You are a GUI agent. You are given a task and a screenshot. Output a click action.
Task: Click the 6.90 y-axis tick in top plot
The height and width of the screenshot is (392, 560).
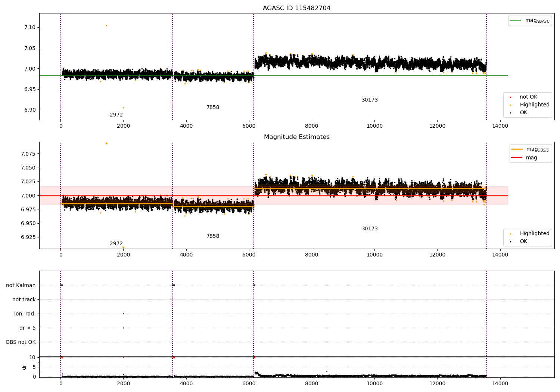[x=30, y=110]
